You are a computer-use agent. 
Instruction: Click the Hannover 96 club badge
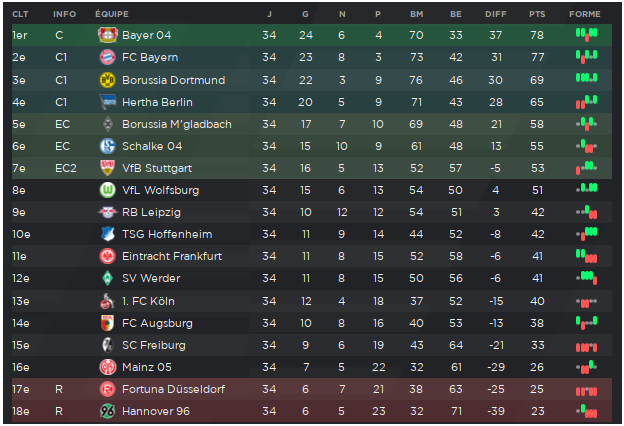click(x=107, y=411)
